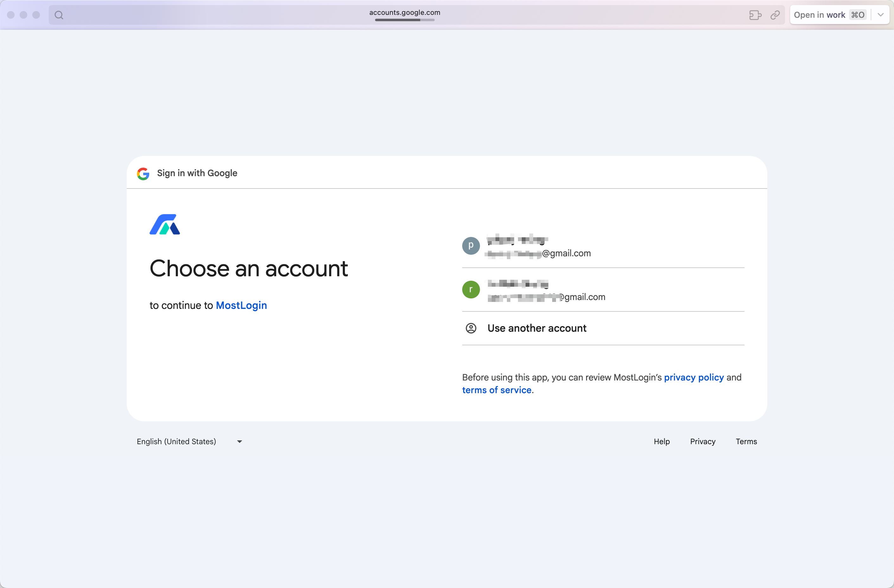Click the search magnifier icon in address bar
894x588 pixels.
(59, 15)
